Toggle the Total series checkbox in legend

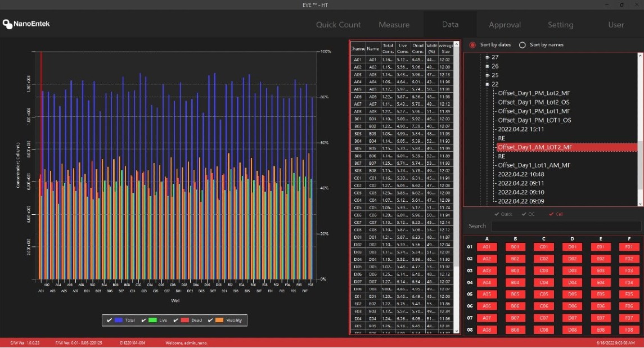[109, 320]
